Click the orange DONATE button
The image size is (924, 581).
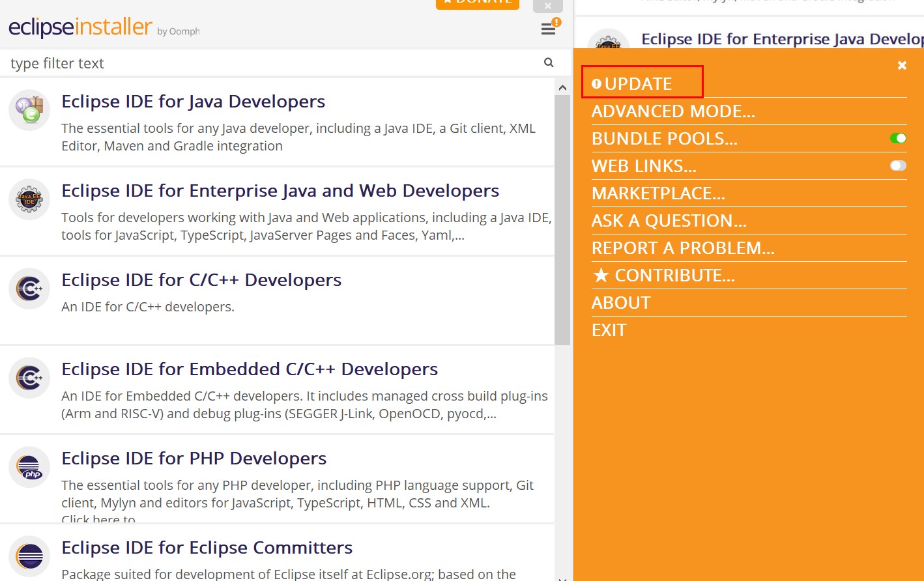tap(478, 3)
